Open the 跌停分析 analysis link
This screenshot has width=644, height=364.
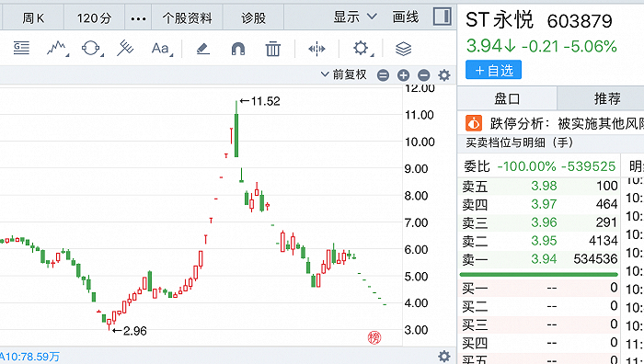[567, 122]
